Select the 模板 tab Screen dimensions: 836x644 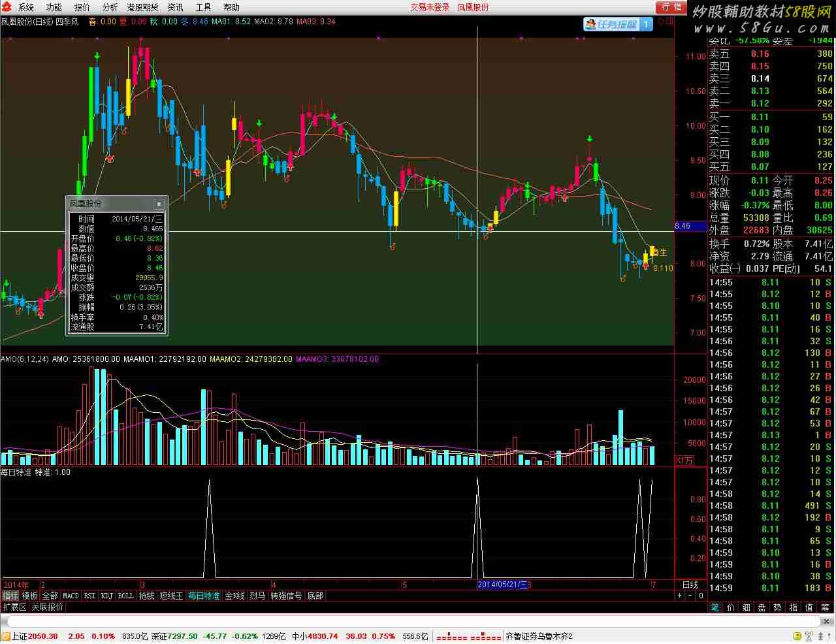coord(29,596)
